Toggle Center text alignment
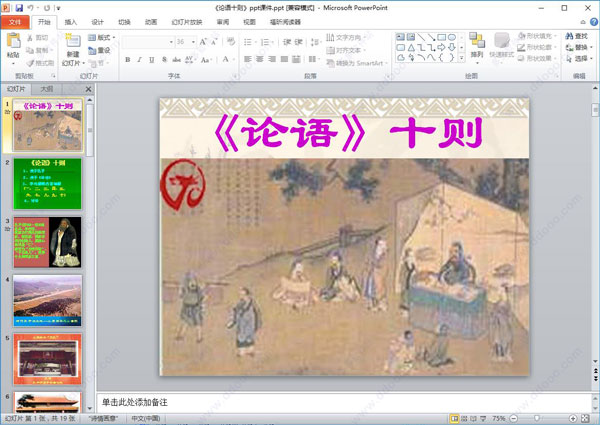 [x=260, y=59]
